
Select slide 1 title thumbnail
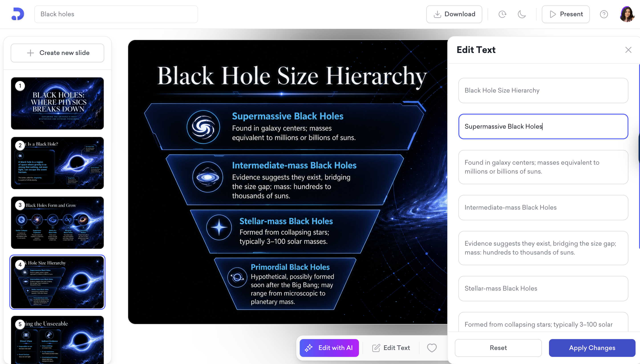[x=57, y=103]
